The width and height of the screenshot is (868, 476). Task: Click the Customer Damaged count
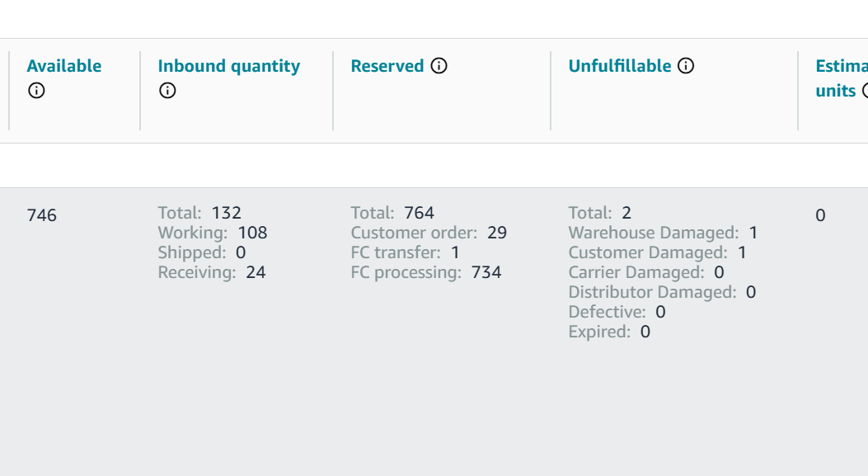coord(743,252)
